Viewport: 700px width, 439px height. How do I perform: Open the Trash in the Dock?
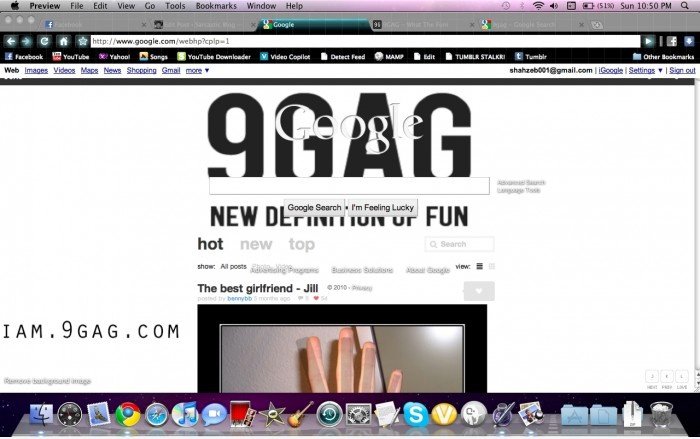click(x=661, y=414)
